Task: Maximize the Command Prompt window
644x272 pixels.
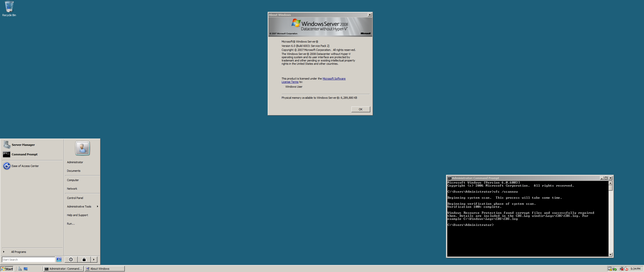Action: [x=606, y=178]
